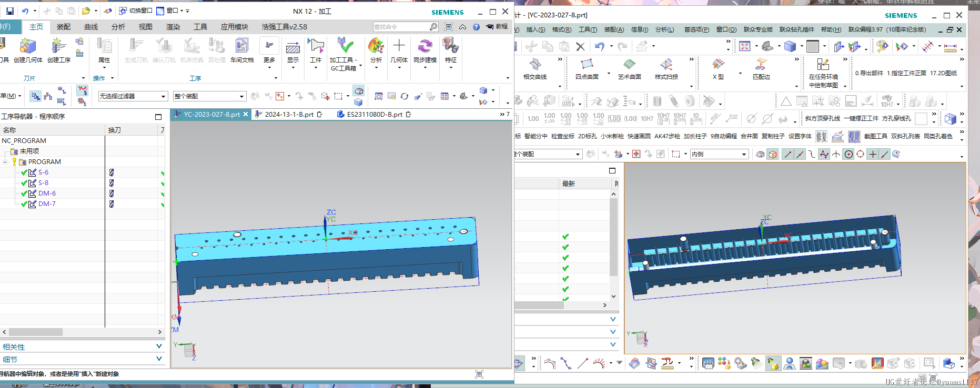The height and width of the screenshot is (388, 980).
Task: Select operation S-8 in navigator
Action: point(43,183)
